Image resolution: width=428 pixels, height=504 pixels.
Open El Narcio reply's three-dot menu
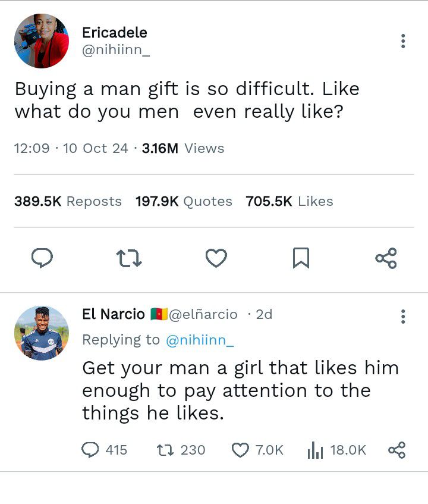403,317
